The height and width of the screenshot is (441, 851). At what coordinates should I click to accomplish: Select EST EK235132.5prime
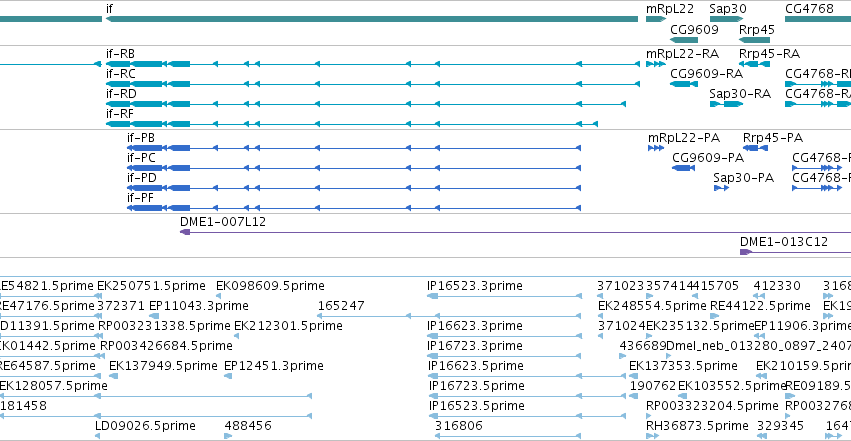pyautogui.click(x=700, y=326)
